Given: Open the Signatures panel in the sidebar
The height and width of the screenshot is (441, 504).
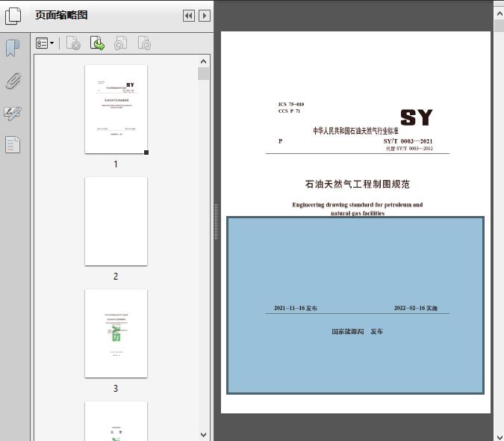Looking at the screenshot, I should pos(13,113).
